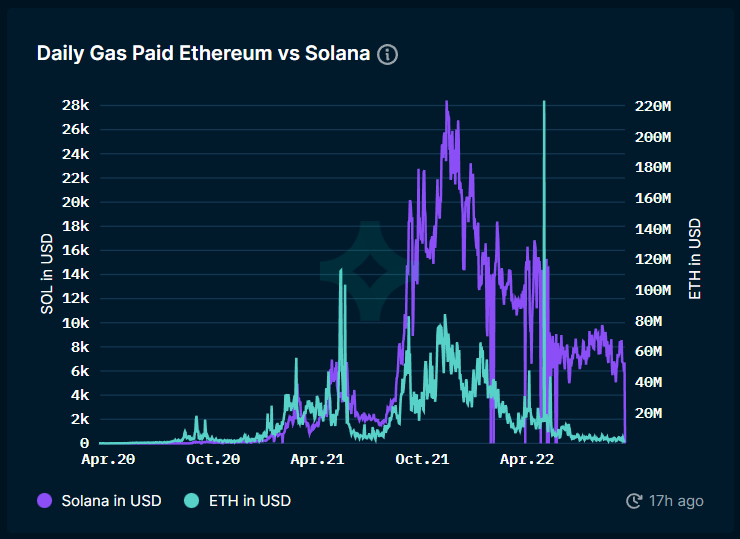
Task: Click the 28k left axis label
Action: 76,105
